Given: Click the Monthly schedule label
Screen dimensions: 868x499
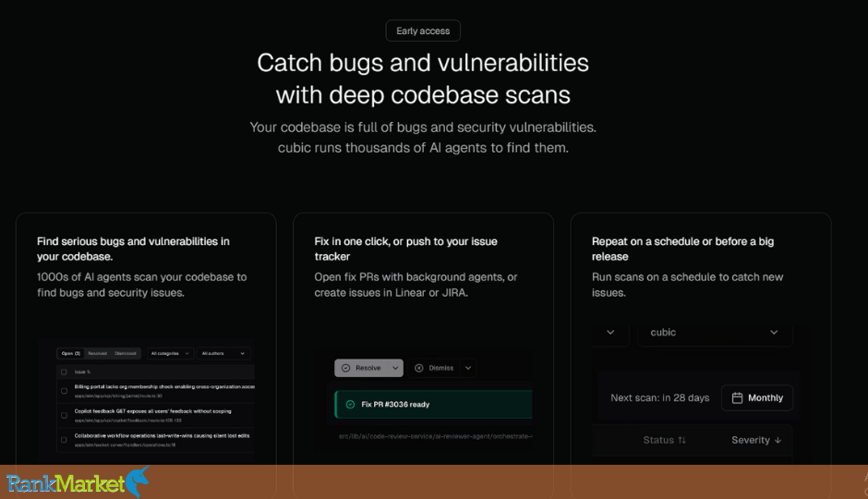Looking at the screenshot, I should 765,397.
